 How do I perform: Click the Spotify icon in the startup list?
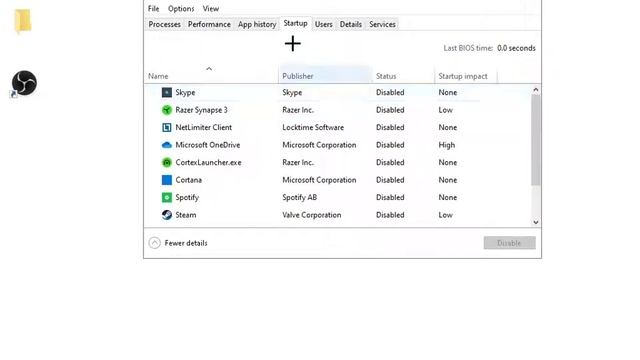[x=167, y=198]
